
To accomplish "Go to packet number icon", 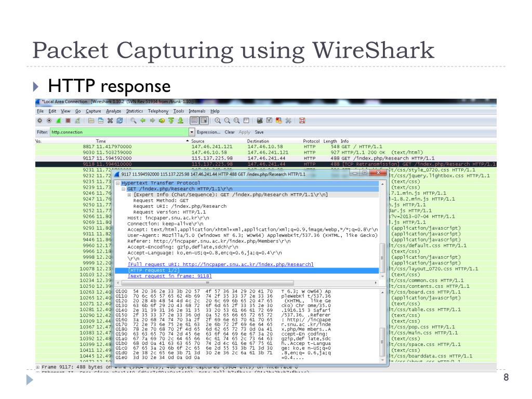I will [162, 121].
